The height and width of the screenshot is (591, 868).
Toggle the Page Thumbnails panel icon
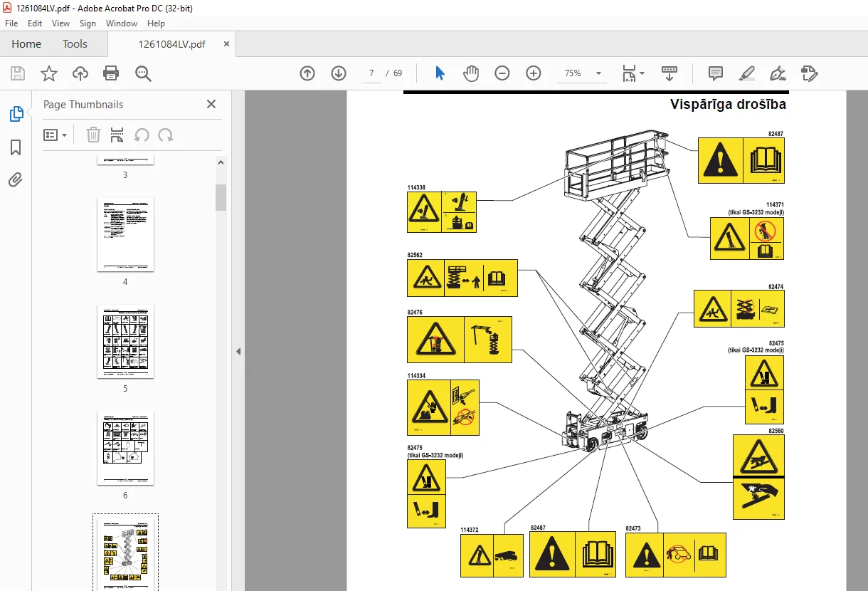pos(16,114)
